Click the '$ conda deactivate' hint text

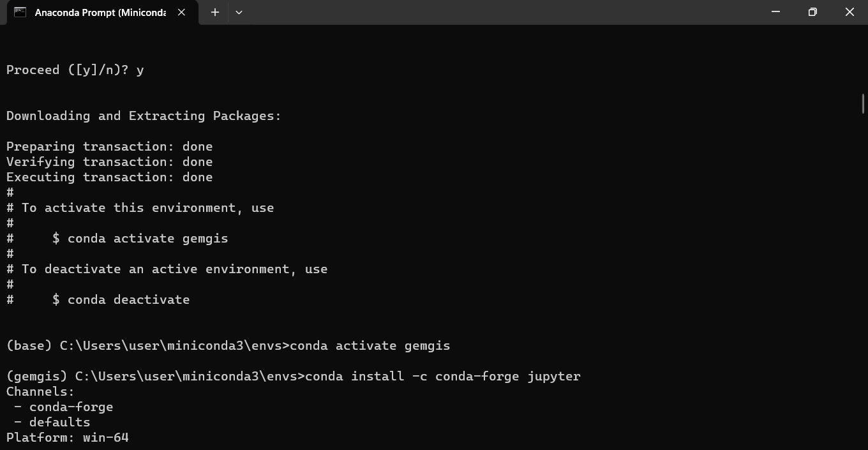tap(121, 299)
